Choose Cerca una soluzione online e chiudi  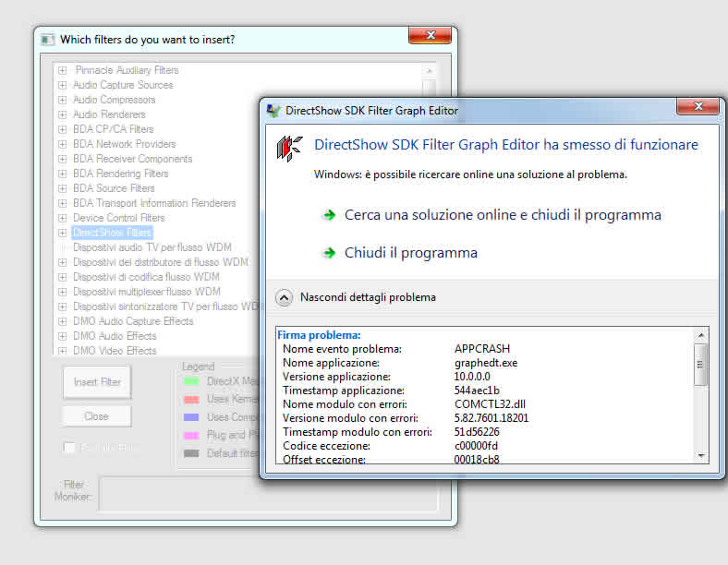[x=503, y=215]
